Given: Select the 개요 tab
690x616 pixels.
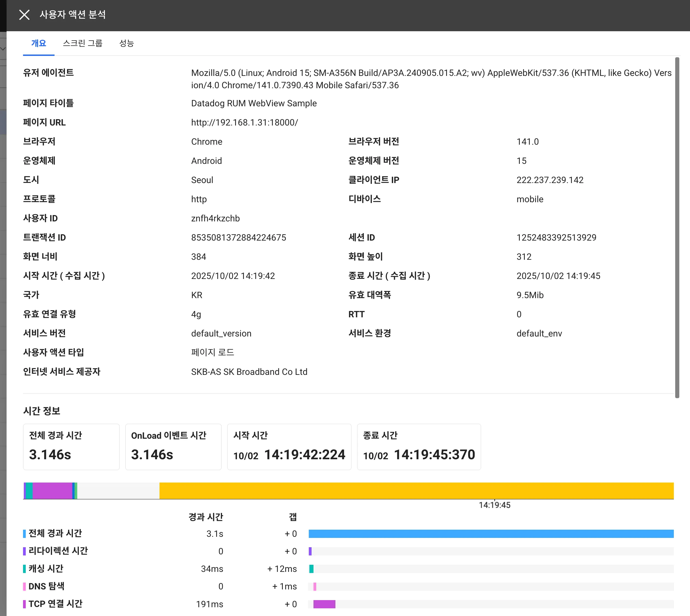Looking at the screenshot, I should click(x=39, y=43).
